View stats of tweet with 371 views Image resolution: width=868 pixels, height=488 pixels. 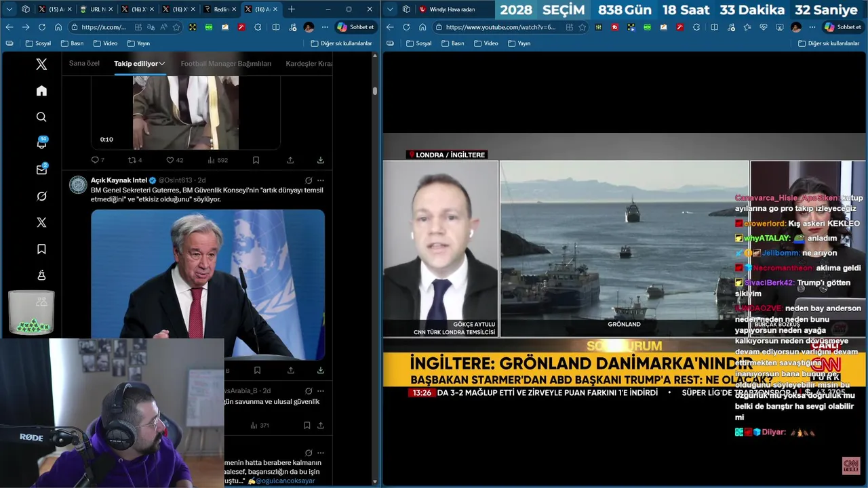[260, 426]
